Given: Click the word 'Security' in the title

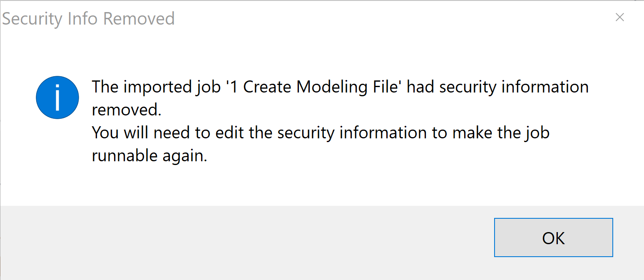Looking at the screenshot, I should [32, 19].
